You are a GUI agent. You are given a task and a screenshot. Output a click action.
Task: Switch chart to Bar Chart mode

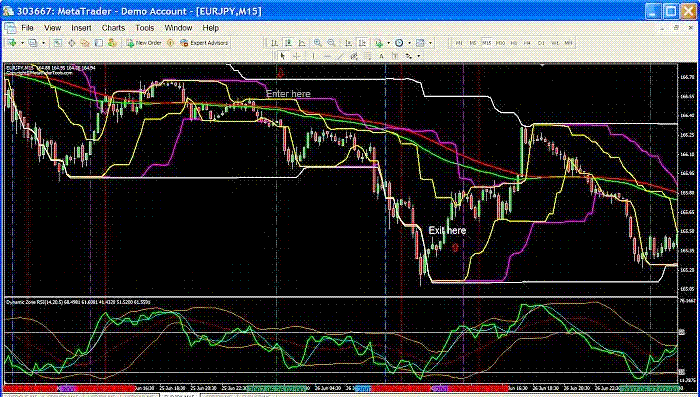(x=275, y=43)
